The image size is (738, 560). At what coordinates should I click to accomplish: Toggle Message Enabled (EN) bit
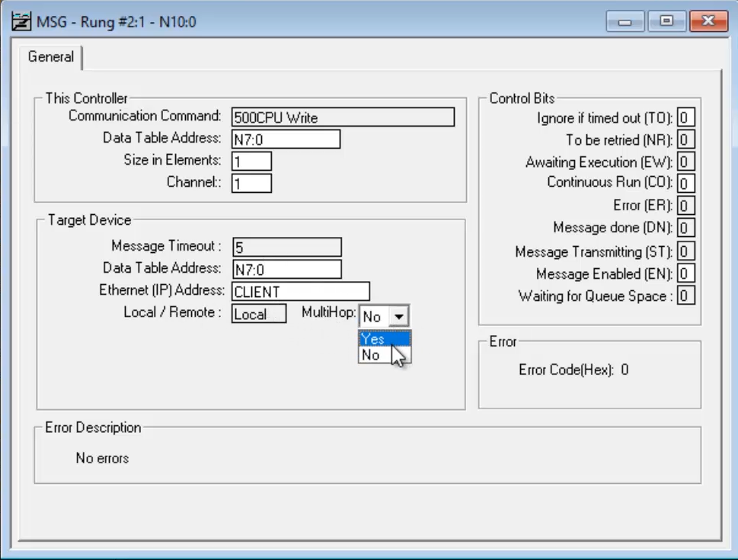tap(685, 274)
